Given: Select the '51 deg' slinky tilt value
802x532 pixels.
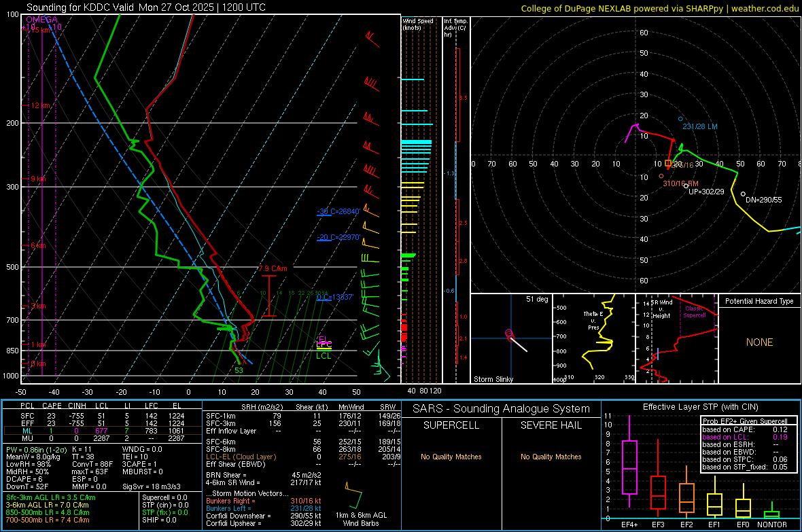Looking at the screenshot, I should click(x=536, y=299).
